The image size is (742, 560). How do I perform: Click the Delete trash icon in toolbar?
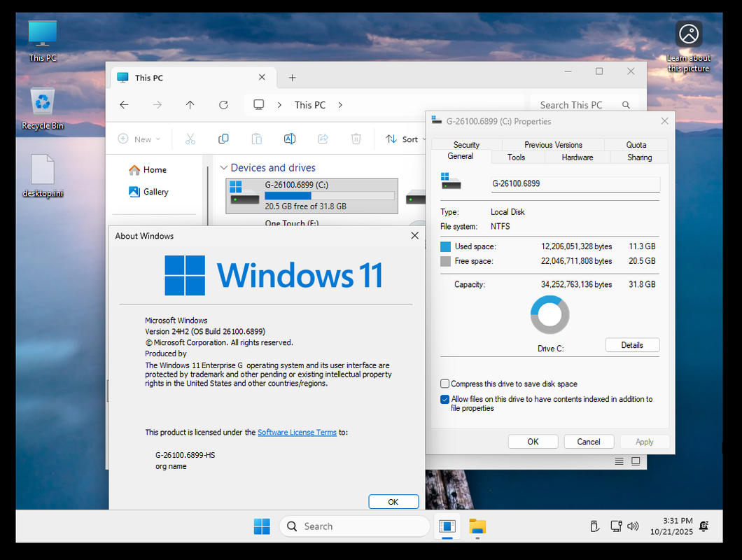point(356,139)
